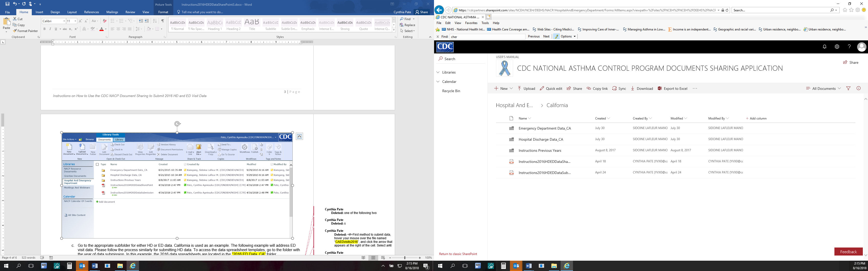Toggle Underline formatting in Word
The height and width of the screenshot is (271, 868).
[x=56, y=29]
